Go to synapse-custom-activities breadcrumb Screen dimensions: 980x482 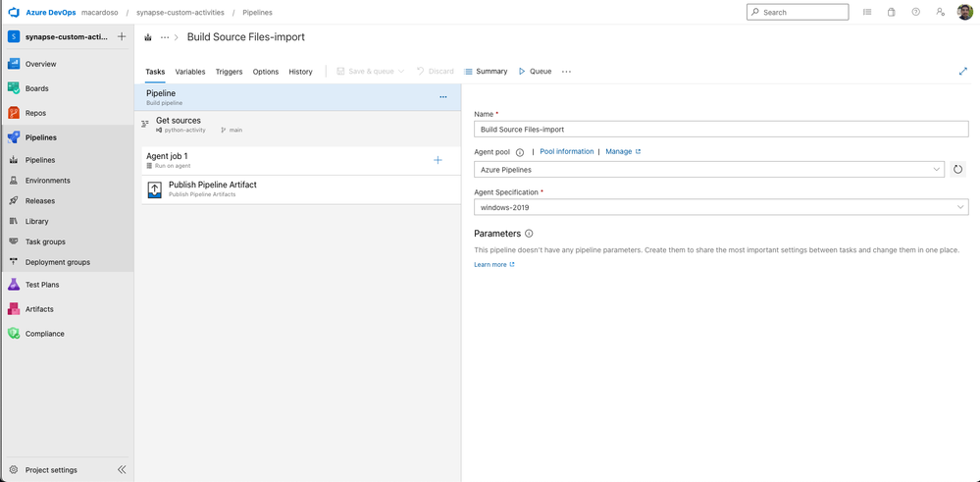click(x=180, y=13)
